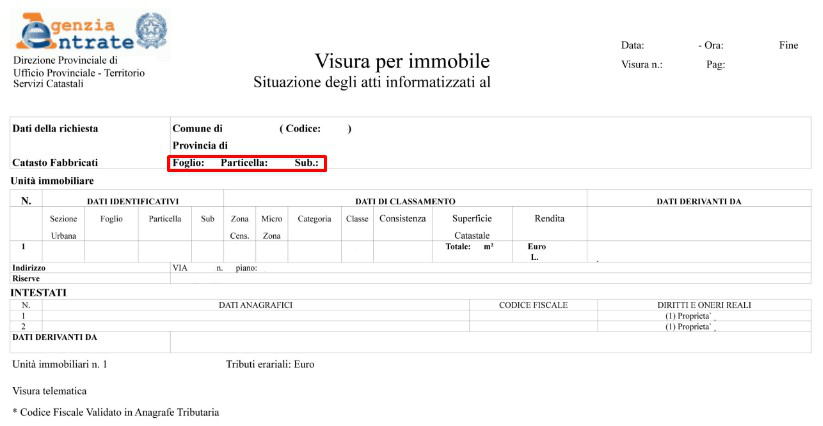Click the 'Visura per immobile' title
Image resolution: width=823 pixels, height=426 pixels.
402,61
